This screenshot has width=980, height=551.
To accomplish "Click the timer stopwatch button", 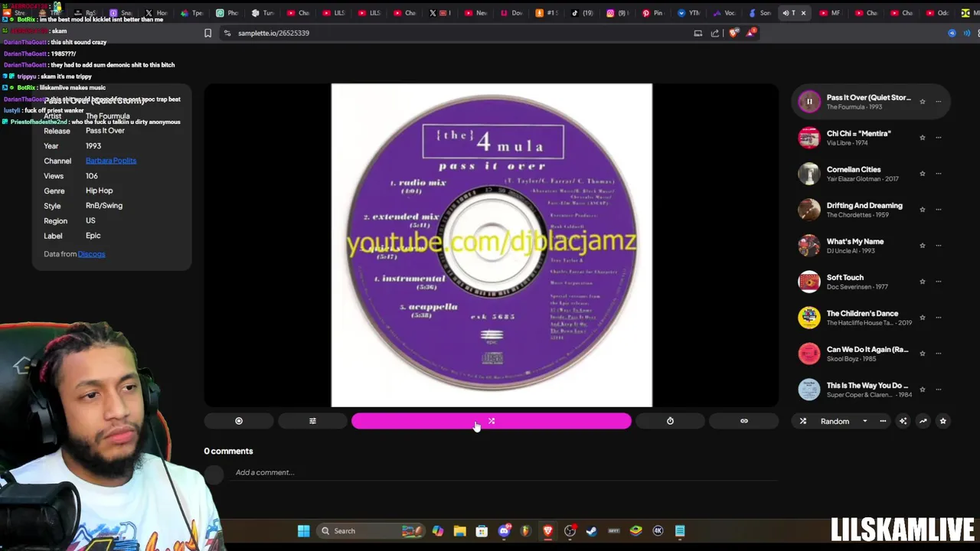I will pyautogui.click(x=670, y=421).
